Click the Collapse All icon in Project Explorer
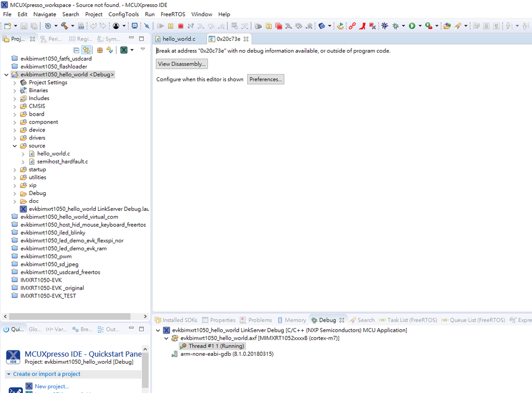 tap(76, 50)
